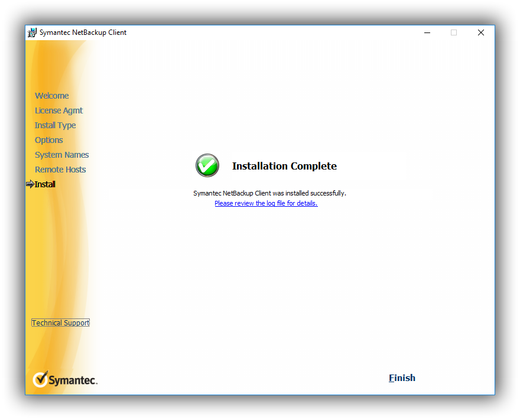Click the arrow icon beside Install step

30,184
